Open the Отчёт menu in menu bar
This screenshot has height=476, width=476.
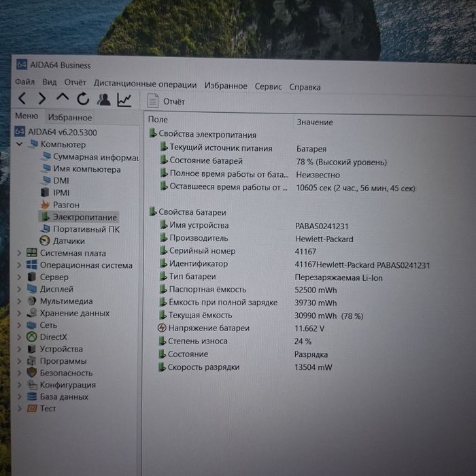click(x=75, y=82)
